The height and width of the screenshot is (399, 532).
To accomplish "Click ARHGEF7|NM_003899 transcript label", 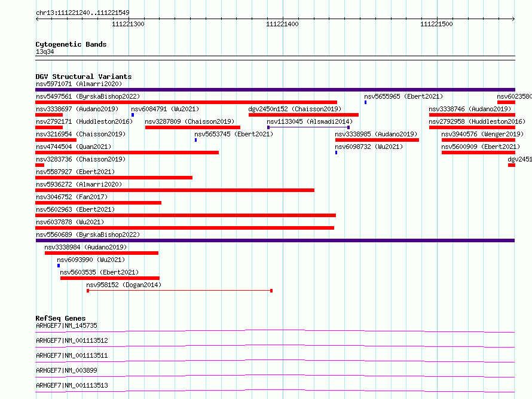I will click(66, 370).
